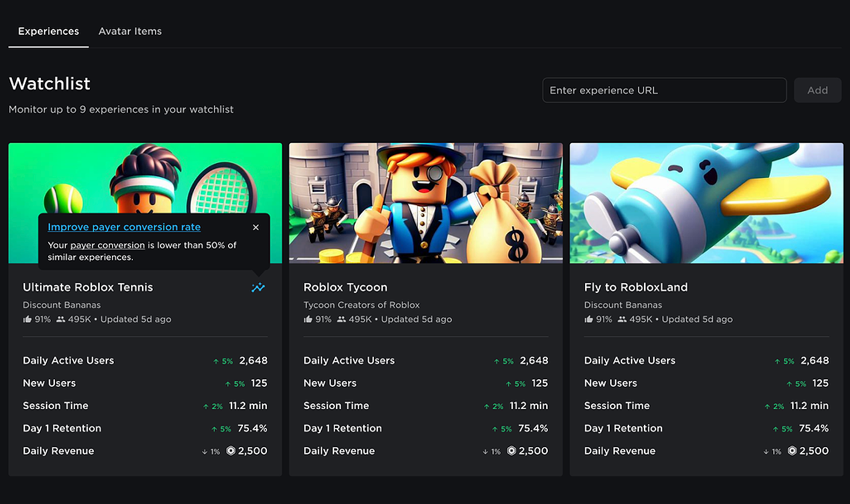
Task: Select 91% rating on Ultimate Roblox Tennis
Action: 42,319
